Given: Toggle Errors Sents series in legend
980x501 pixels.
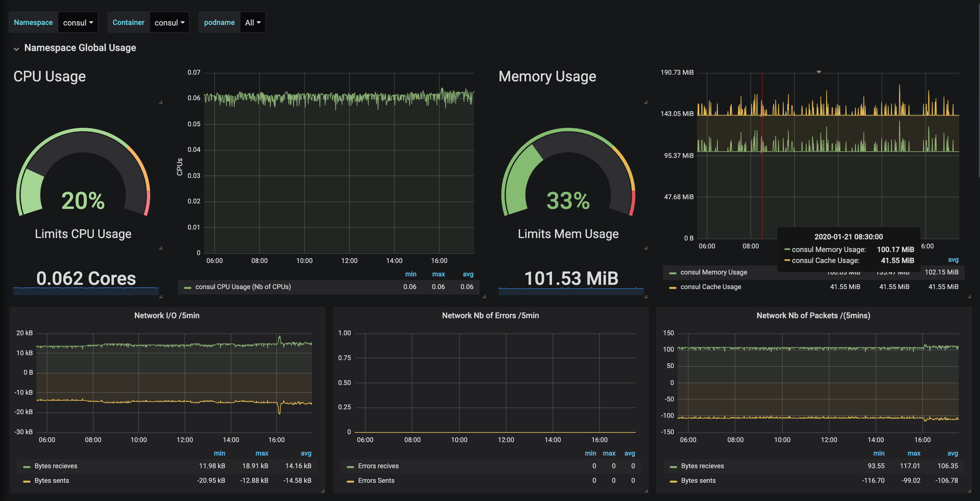Looking at the screenshot, I should (376, 480).
